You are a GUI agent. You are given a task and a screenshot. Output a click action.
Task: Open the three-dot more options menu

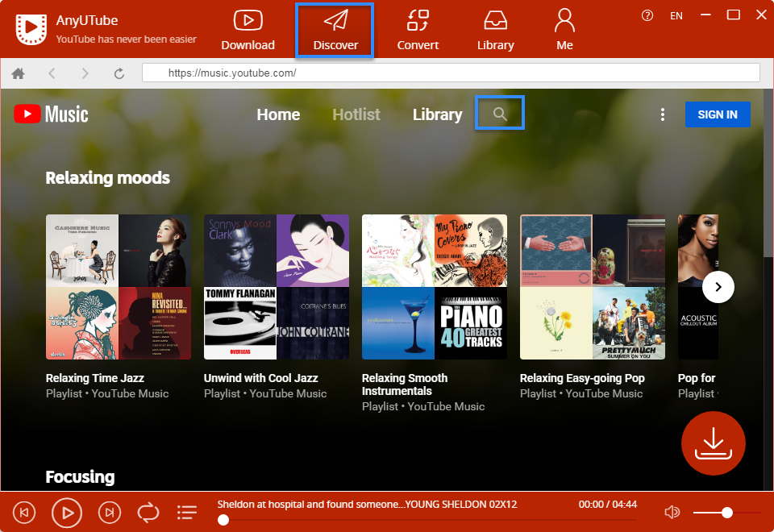point(663,114)
